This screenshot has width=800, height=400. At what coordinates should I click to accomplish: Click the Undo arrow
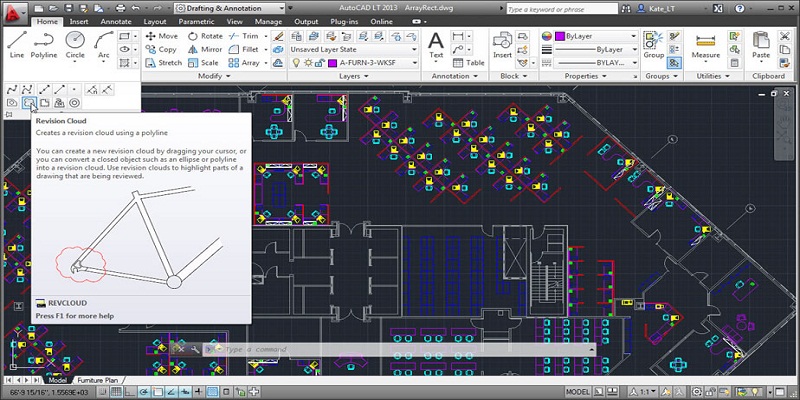coord(135,8)
